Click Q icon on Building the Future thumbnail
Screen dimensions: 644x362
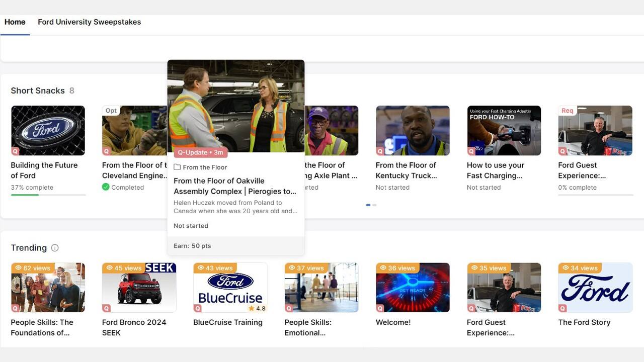point(15,151)
